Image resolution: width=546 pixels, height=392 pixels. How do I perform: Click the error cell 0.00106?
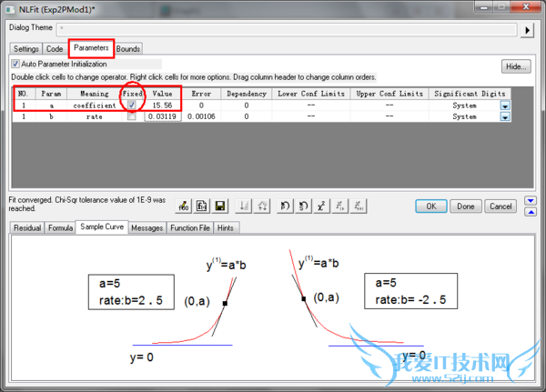[x=201, y=116]
